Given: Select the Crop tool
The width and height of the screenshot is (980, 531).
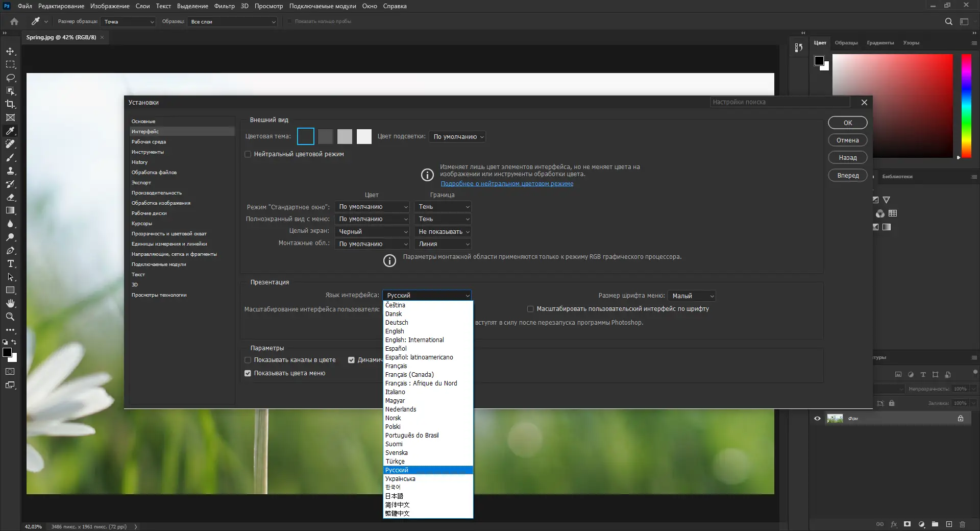Looking at the screenshot, I should [10, 104].
